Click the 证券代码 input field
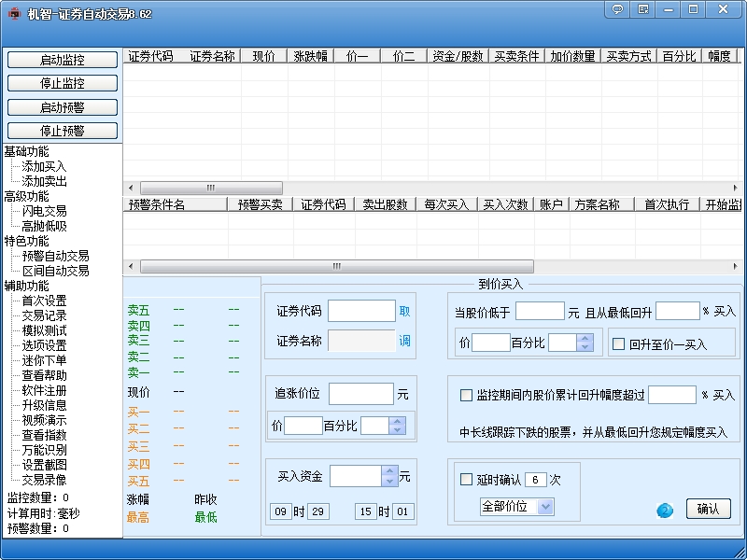The width and height of the screenshot is (747, 560). tap(361, 312)
